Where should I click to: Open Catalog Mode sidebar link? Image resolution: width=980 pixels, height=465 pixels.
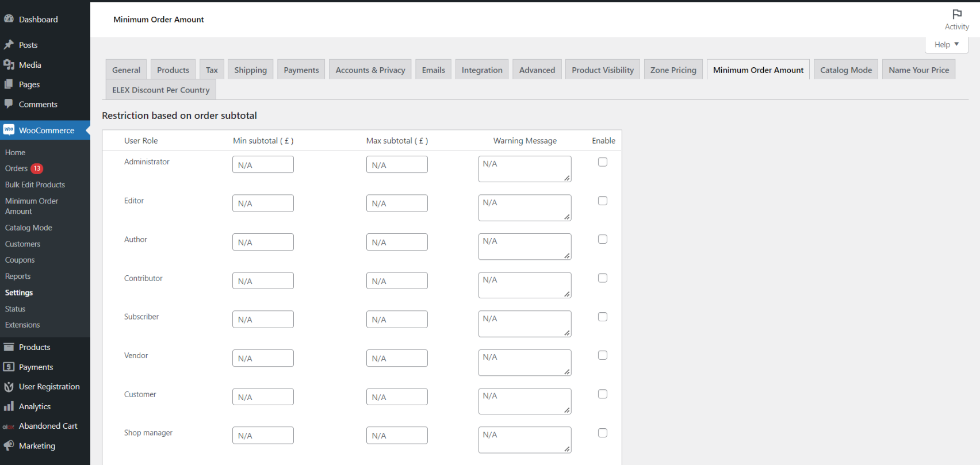click(x=29, y=228)
